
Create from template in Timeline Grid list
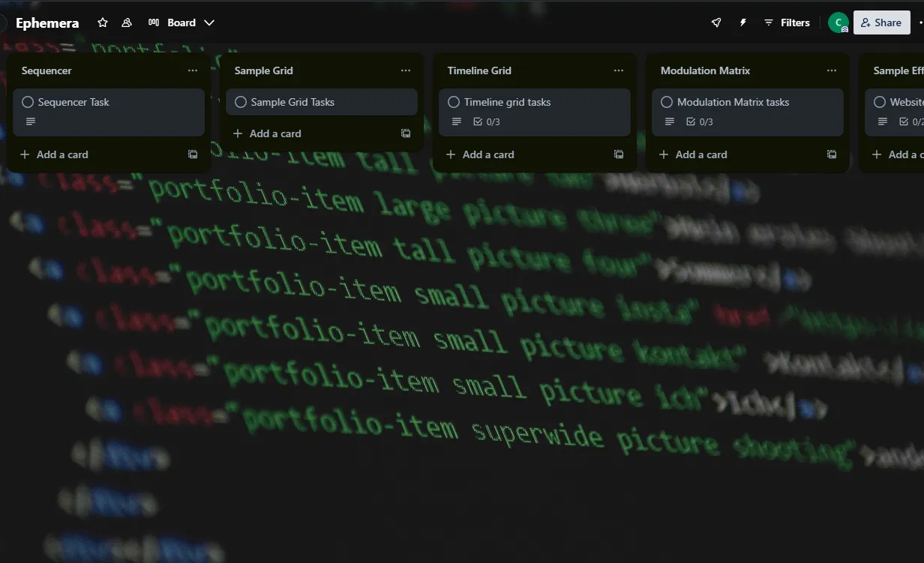coord(619,154)
